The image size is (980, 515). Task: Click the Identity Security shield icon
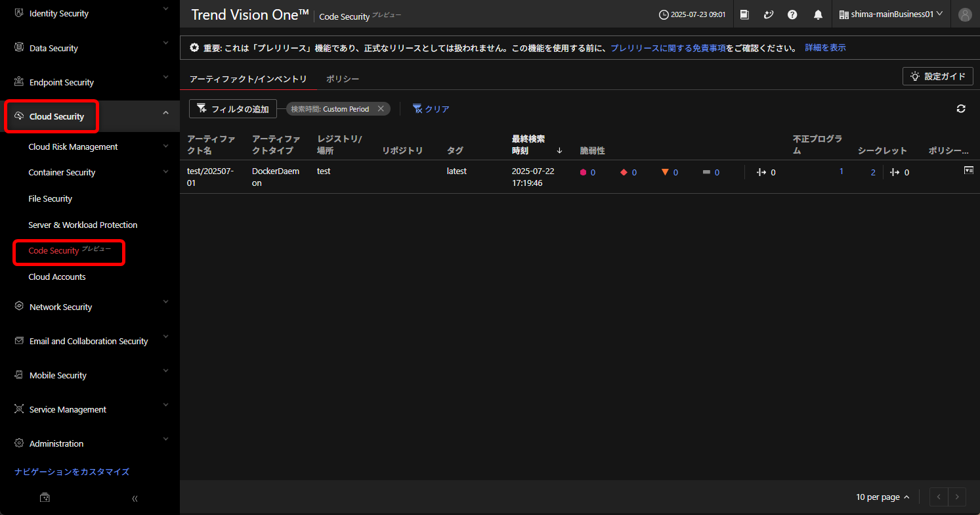(19, 13)
